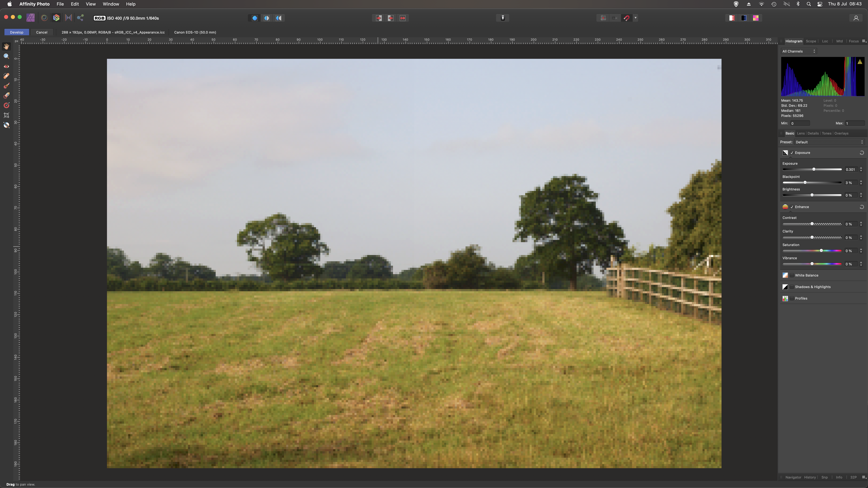Select the Crop tool
Viewport: 868px width, 488px height.
tap(6, 115)
